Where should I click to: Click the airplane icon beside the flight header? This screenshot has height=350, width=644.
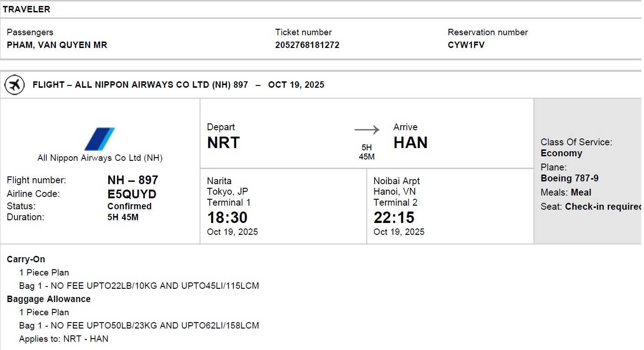pyautogui.click(x=15, y=85)
